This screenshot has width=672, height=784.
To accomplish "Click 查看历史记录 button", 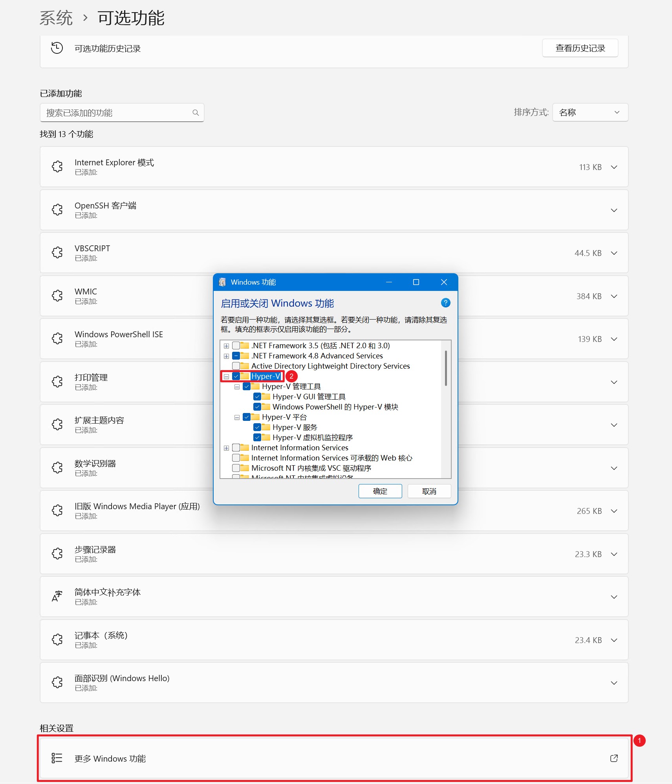I will pyautogui.click(x=580, y=48).
